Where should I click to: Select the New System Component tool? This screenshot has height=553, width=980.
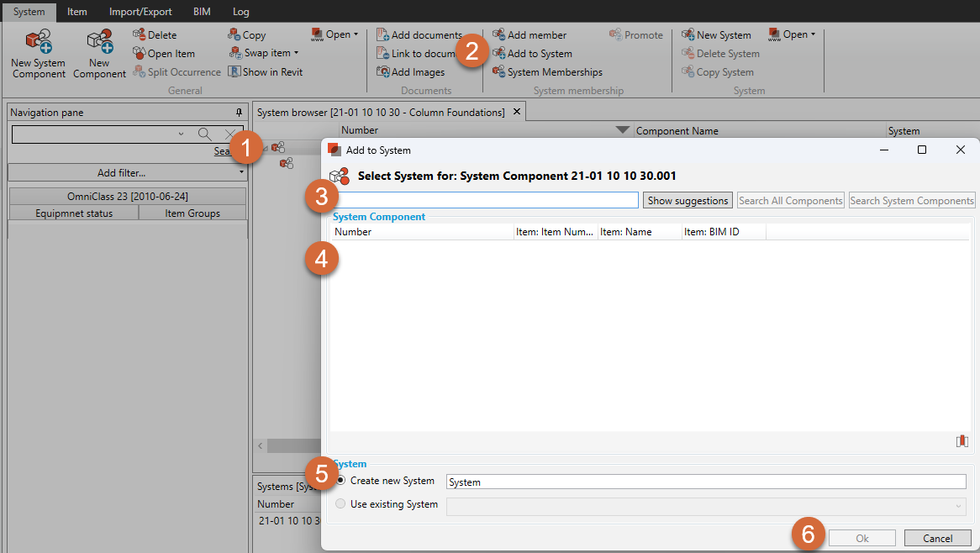tap(37, 53)
